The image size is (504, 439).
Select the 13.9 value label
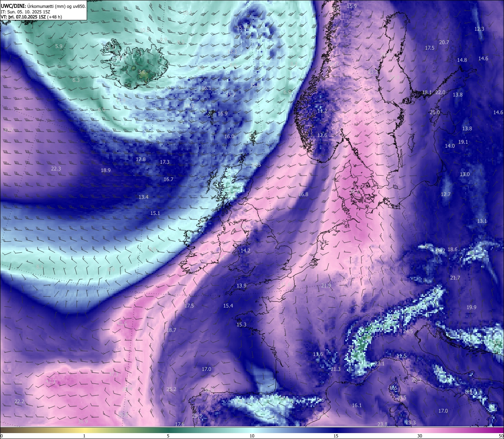click(x=241, y=286)
